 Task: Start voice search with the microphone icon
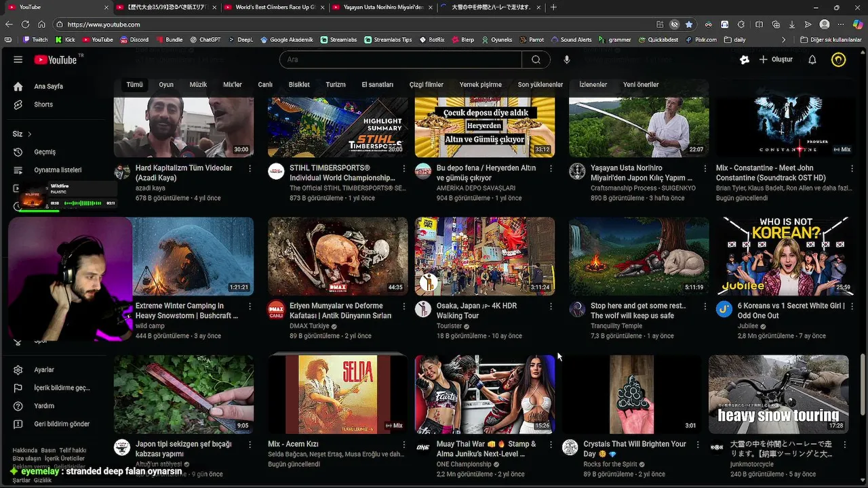click(567, 60)
